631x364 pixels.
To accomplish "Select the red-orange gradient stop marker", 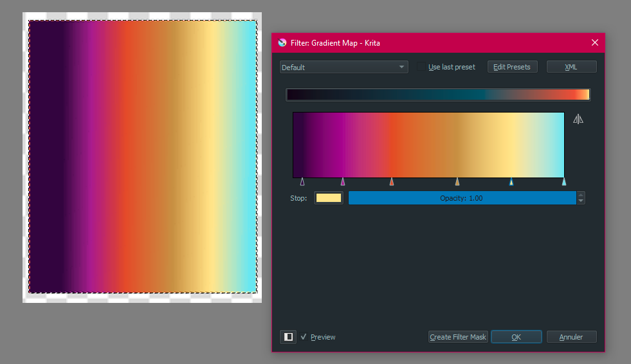I will [392, 182].
